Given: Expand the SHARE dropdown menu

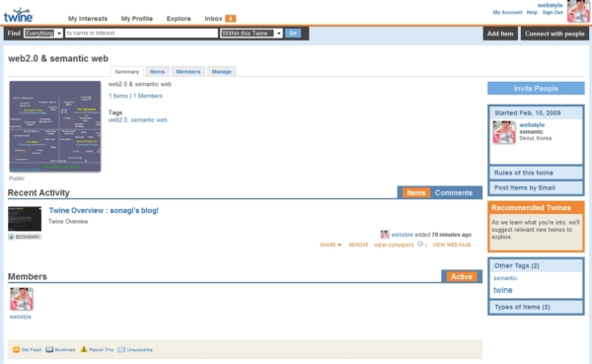Looking at the screenshot, I should click(x=331, y=245).
